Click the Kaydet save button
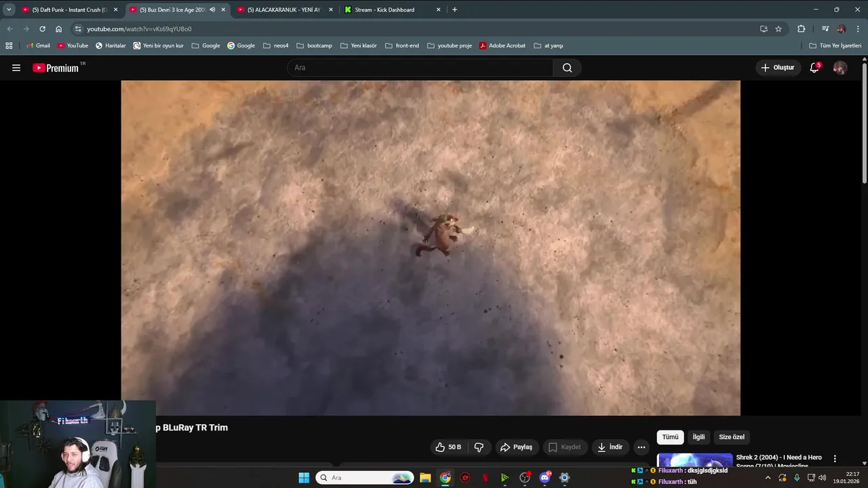Screen dimensions: 868x488 pos(565,447)
